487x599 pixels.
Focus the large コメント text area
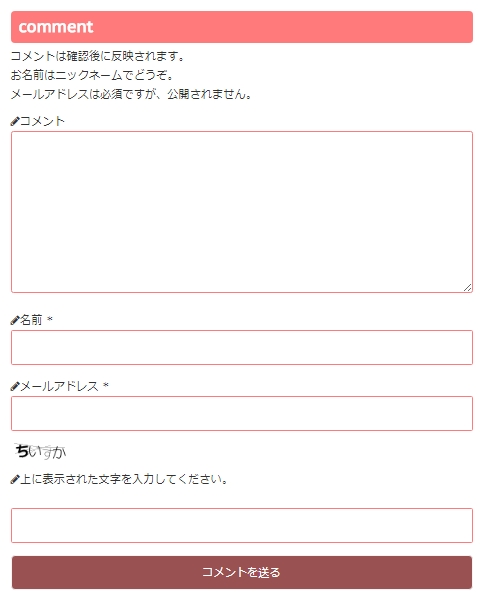242,212
